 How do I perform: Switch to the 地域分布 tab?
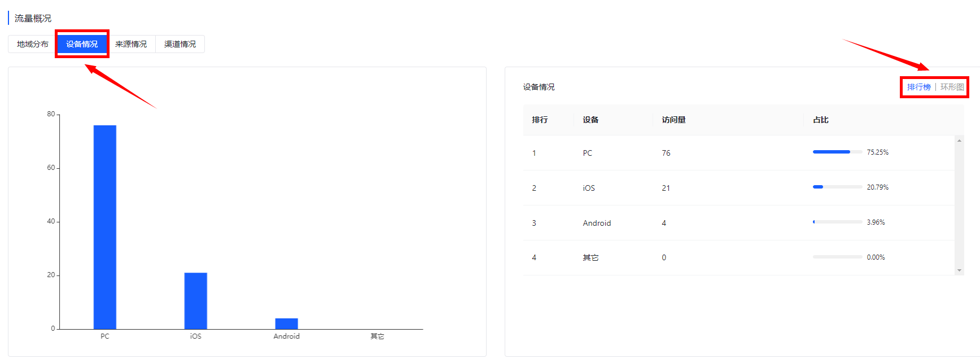(x=33, y=44)
